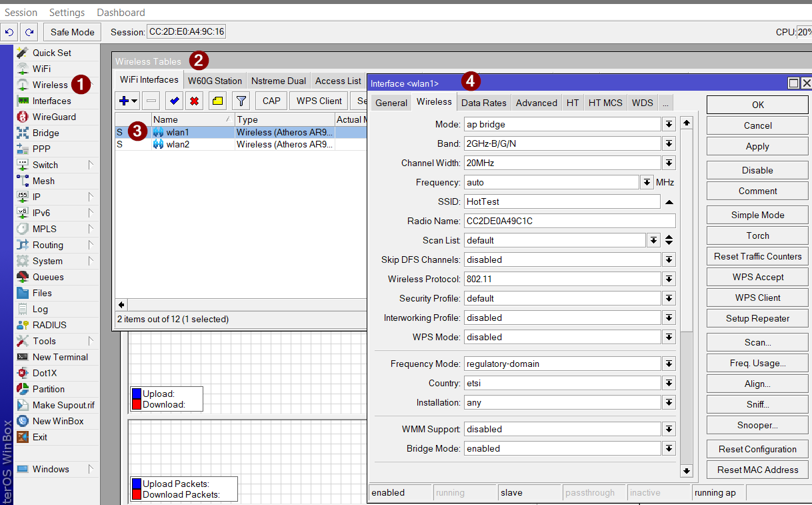Click the yellow comment note icon

pyautogui.click(x=217, y=101)
